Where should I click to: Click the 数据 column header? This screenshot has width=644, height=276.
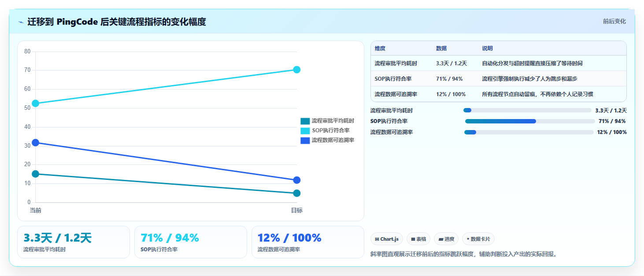[x=441, y=48]
